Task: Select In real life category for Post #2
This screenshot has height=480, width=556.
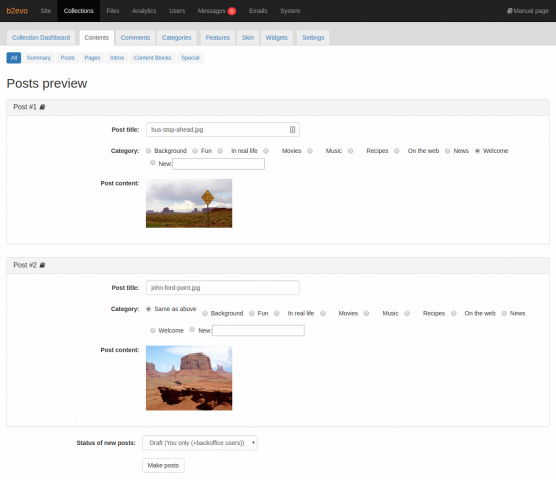Action: point(277,313)
